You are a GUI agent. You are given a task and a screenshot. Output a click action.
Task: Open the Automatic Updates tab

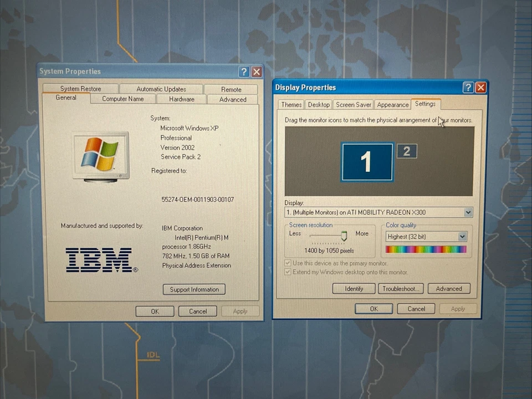click(x=161, y=89)
